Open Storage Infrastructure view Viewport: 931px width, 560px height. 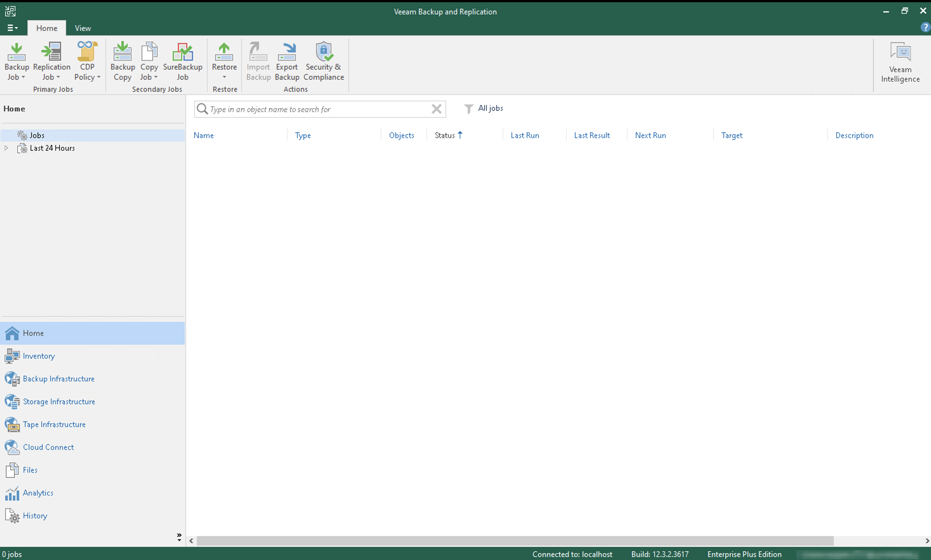click(92, 401)
